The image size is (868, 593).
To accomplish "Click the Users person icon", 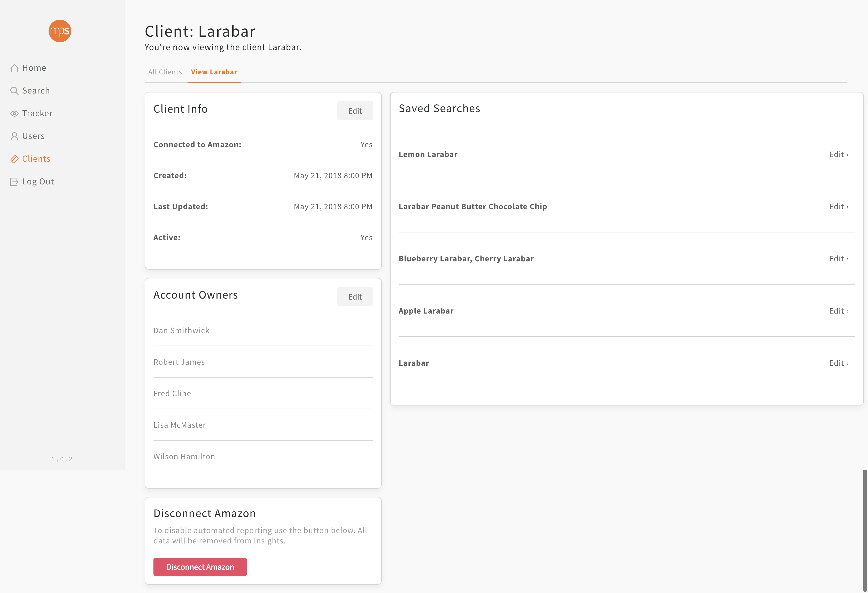I will (14, 136).
